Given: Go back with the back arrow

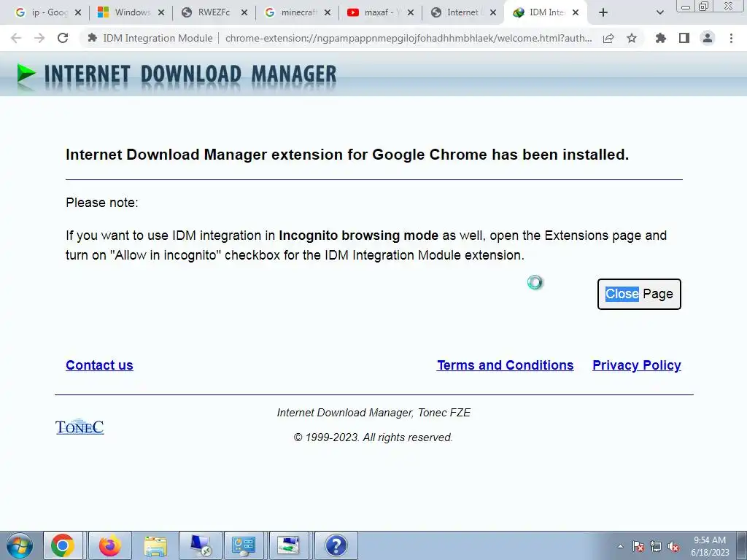Looking at the screenshot, I should coord(16,38).
